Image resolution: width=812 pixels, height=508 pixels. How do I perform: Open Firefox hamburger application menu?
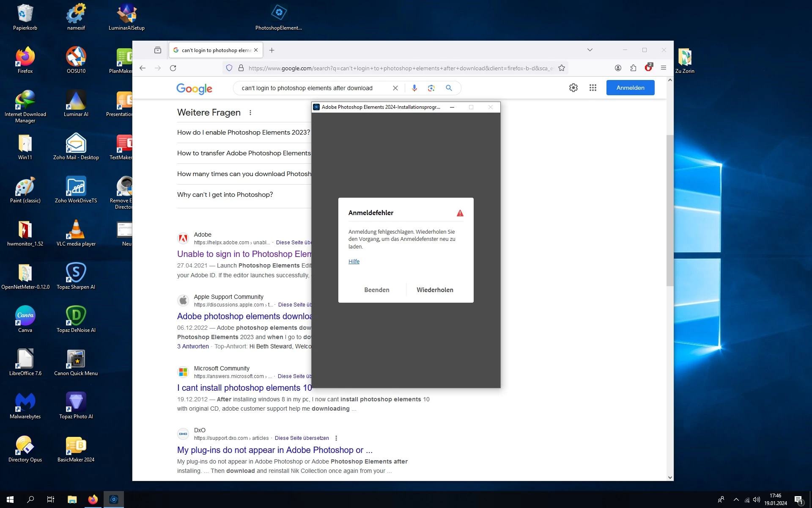click(x=664, y=68)
